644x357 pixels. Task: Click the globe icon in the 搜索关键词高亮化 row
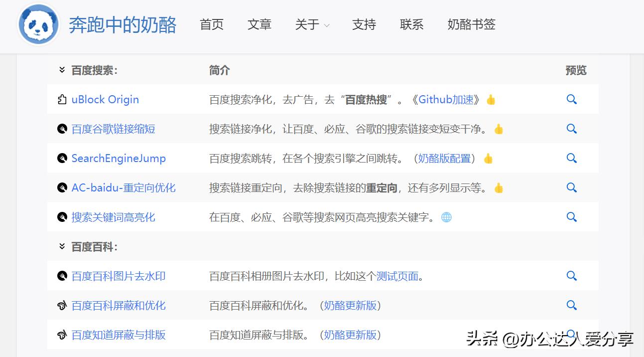click(446, 217)
